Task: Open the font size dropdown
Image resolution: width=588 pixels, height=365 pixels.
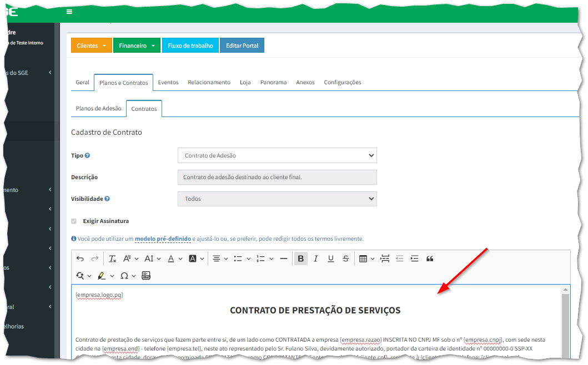Action: [153, 258]
